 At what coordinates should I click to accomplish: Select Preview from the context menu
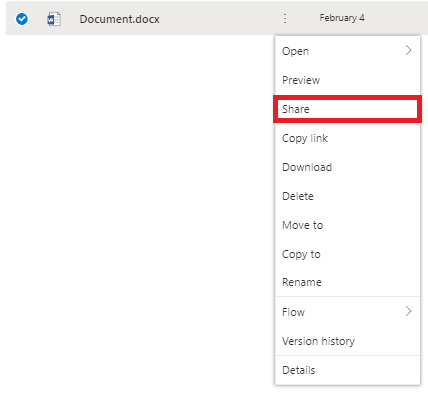coord(347,80)
